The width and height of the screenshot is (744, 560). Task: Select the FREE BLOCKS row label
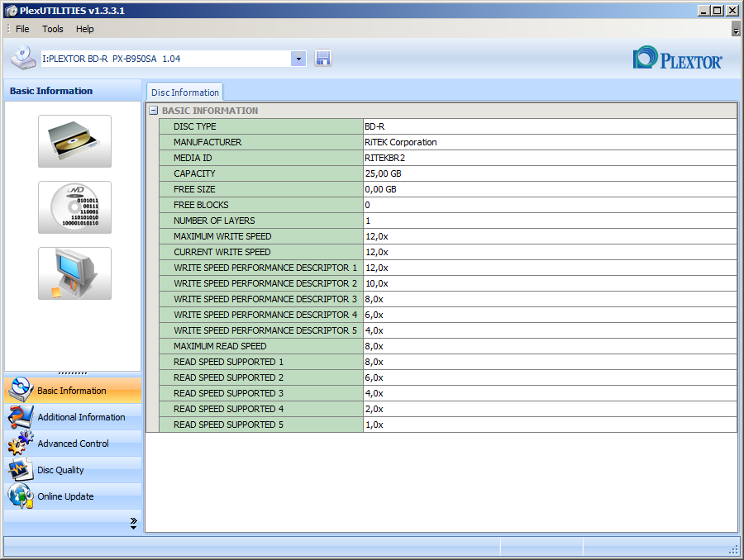261,205
